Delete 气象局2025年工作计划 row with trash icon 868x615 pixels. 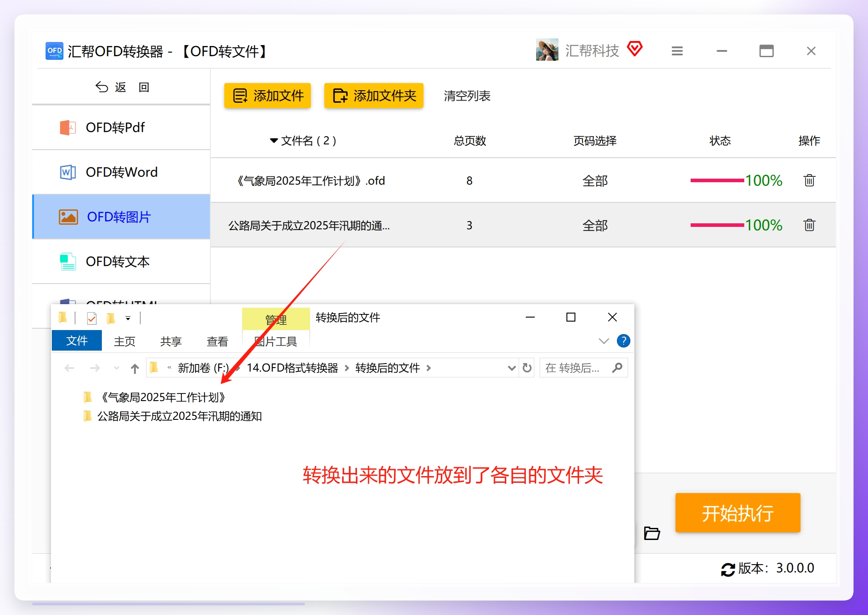tap(809, 180)
